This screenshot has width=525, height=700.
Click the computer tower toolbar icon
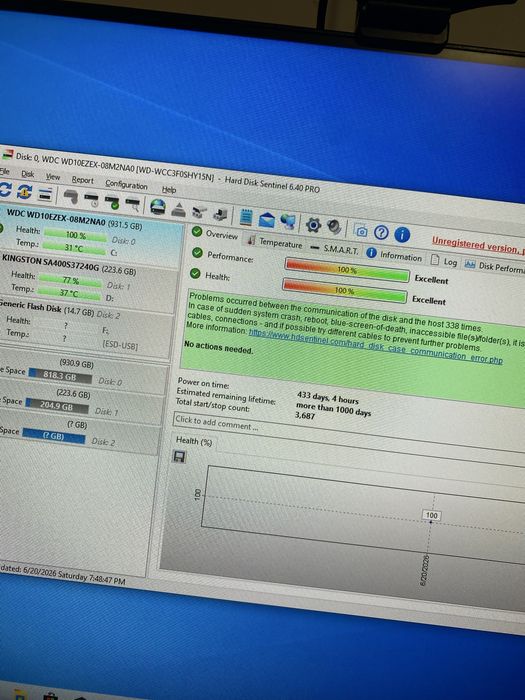point(220,214)
